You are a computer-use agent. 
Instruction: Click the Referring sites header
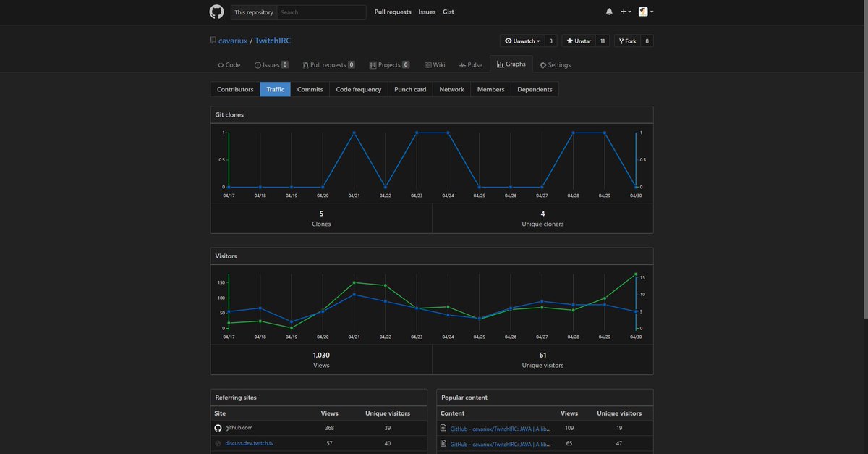tap(318, 398)
